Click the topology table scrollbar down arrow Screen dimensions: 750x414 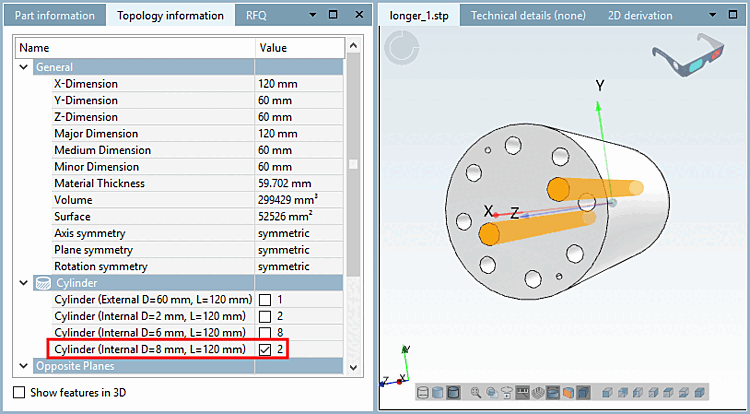[x=353, y=367]
